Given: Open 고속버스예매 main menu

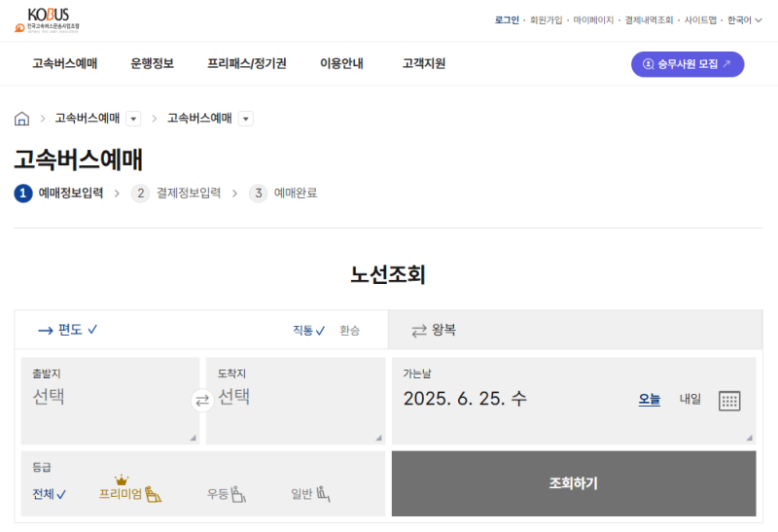Looking at the screenshot, I should (65, 63).
